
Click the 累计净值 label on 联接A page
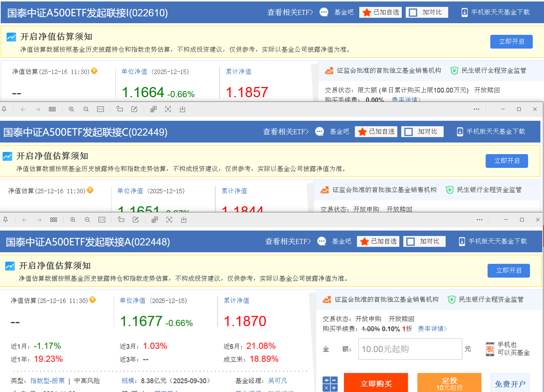coord(236,301)
